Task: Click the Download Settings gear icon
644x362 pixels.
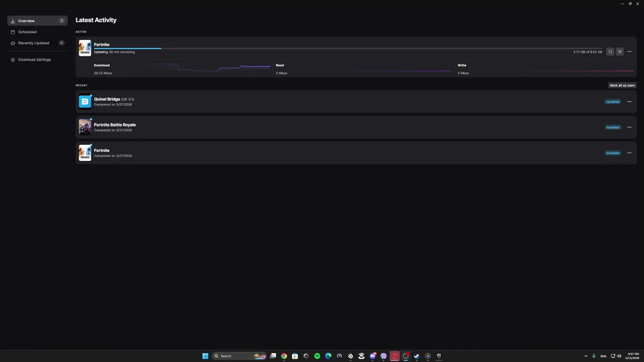Action: (13, 60)
